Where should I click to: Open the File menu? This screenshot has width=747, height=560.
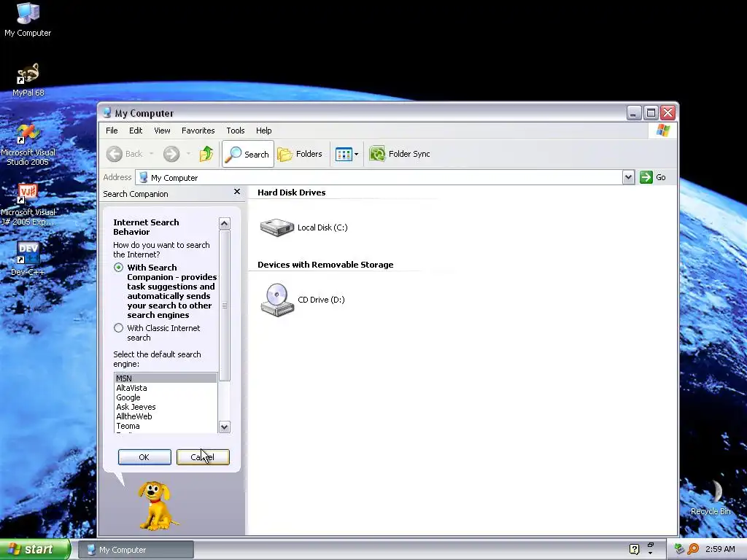[x=112, y=131]
